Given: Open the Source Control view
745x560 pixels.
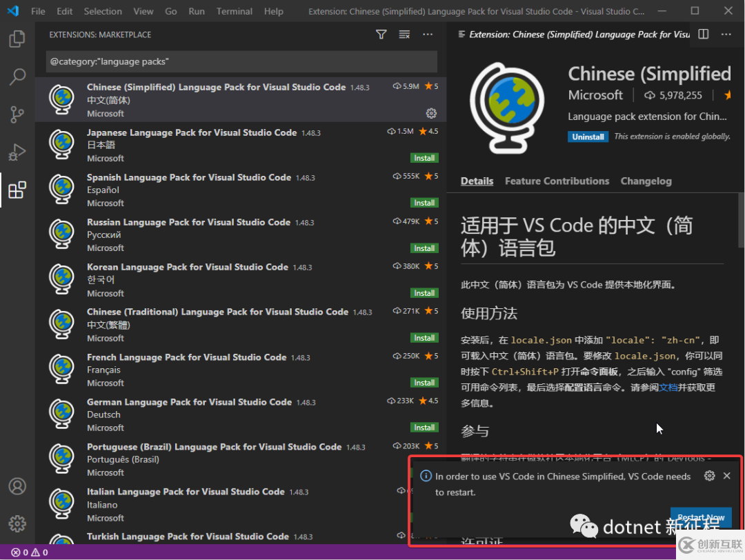Looking at the screenshot, I should 17,114.
